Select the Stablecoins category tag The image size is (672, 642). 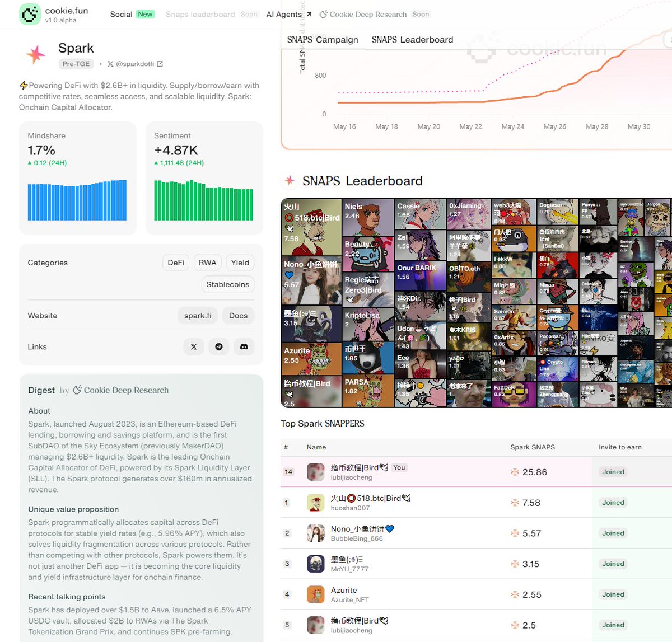coord(227,284)
